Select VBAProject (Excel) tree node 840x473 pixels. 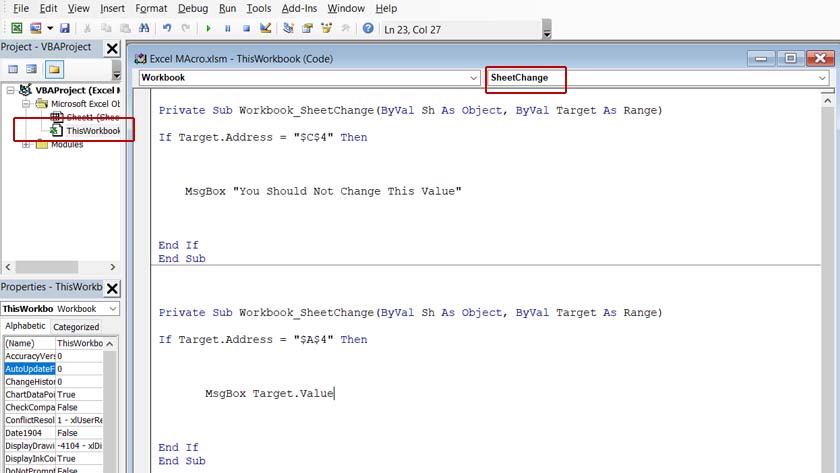77,90
